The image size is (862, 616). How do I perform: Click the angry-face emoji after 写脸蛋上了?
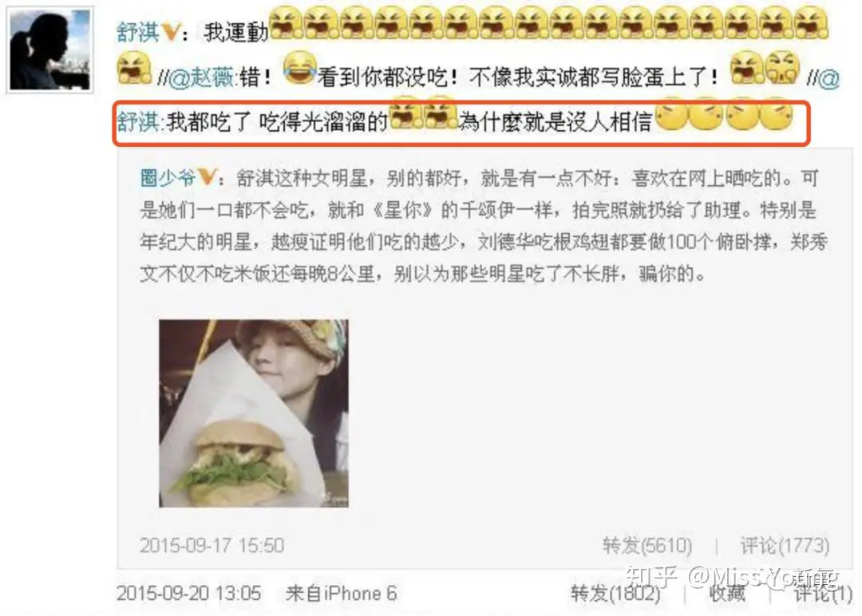click(x=783, y=67)
